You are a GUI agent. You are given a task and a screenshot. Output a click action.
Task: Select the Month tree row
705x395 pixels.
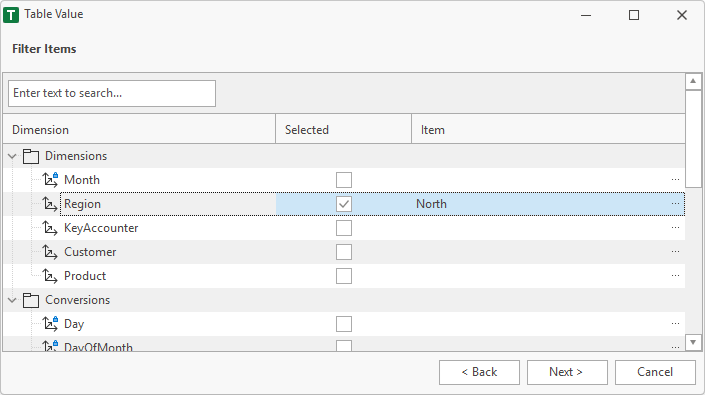344,180
